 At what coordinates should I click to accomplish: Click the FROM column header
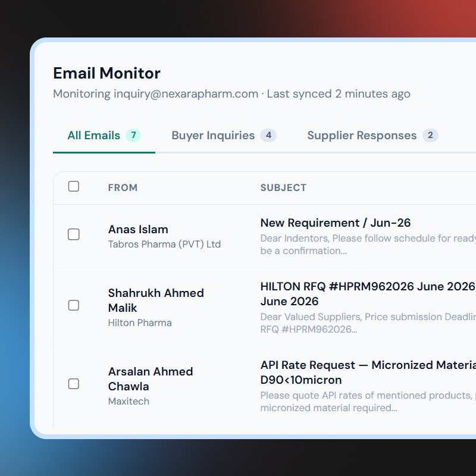click(123, 187)
